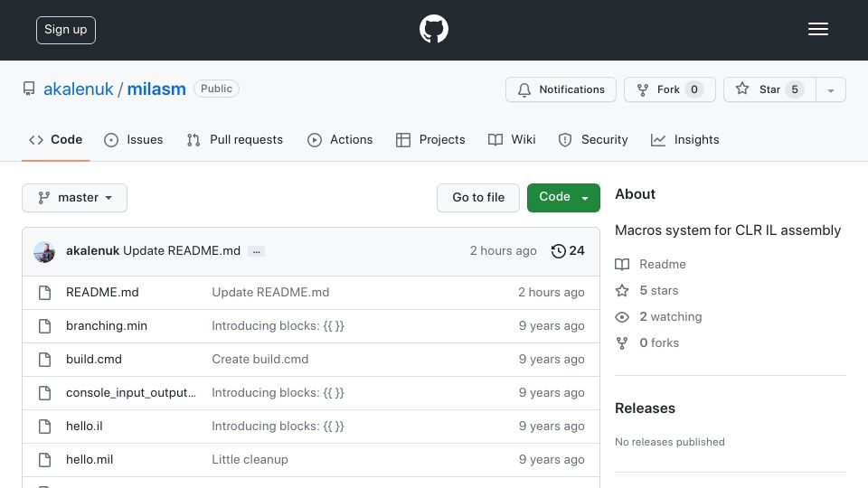Click the GitHub Octocat logo
This screenshot has height=488, width=868.
433,29
